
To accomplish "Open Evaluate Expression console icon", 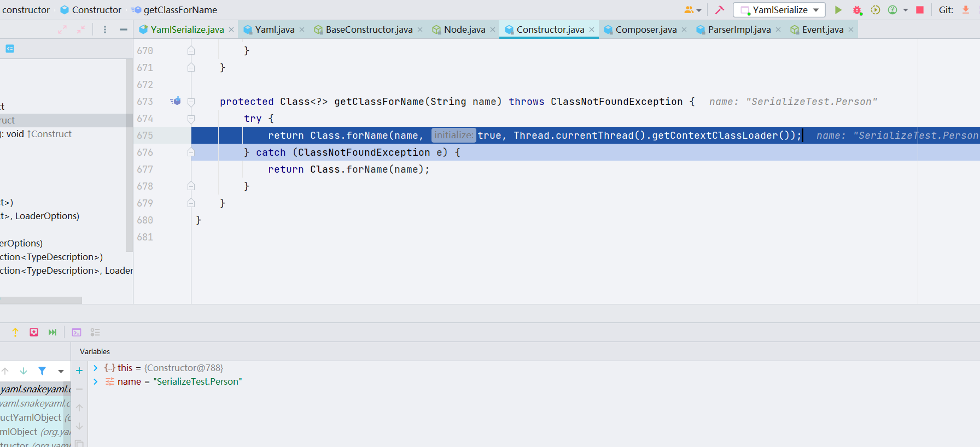I will tap(77, 332).
